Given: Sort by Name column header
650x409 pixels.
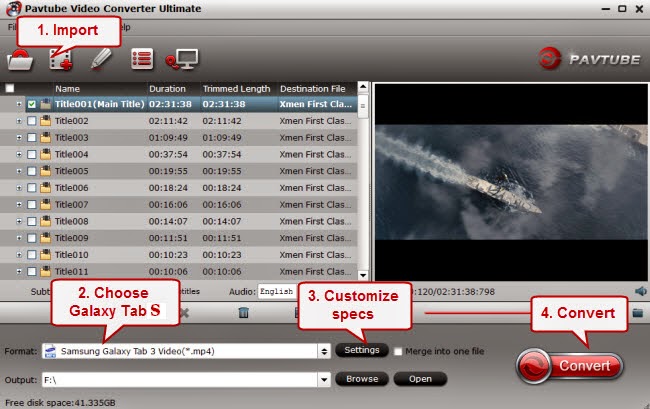Looking at the screenshot, I should [68, 89].
